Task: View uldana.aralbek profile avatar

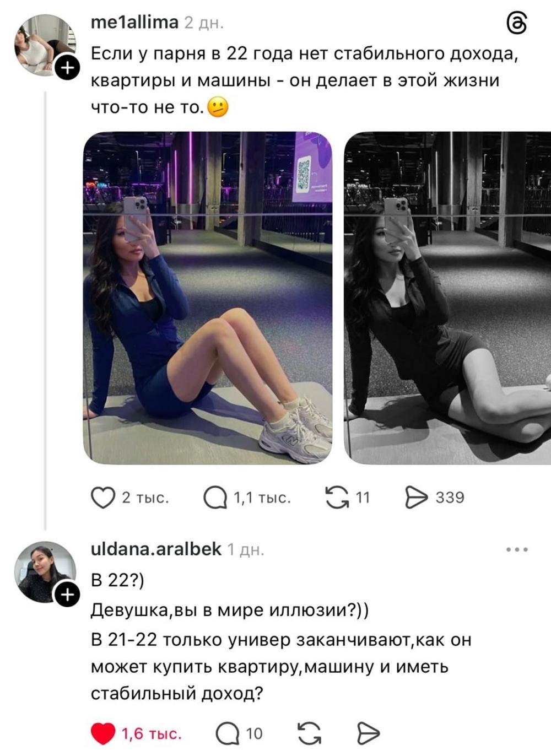Action: click(x=44, y=572)
